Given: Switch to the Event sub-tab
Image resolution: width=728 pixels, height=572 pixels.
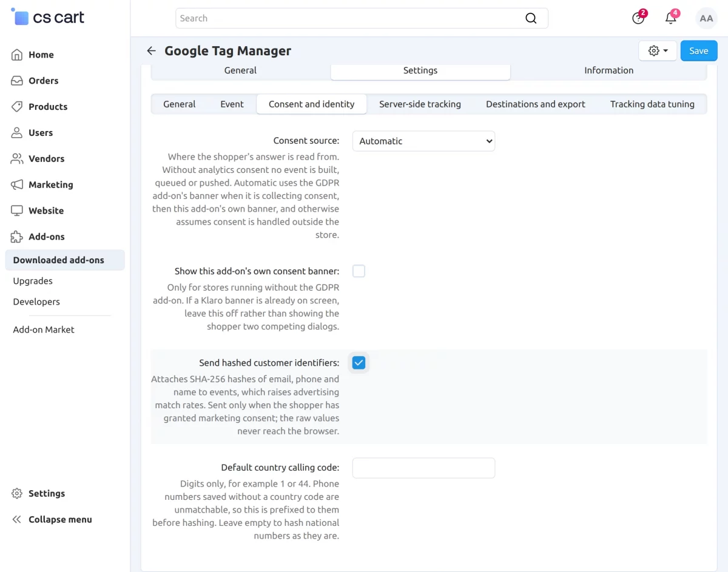Looking at the screenshot, I should [232, 104].
